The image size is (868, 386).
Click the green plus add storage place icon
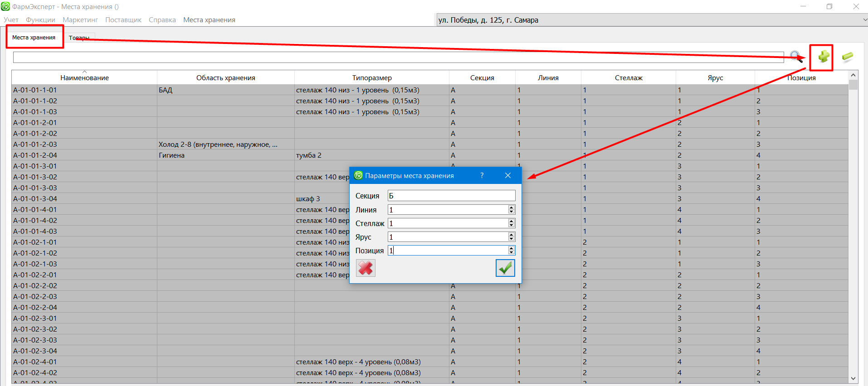823,57
